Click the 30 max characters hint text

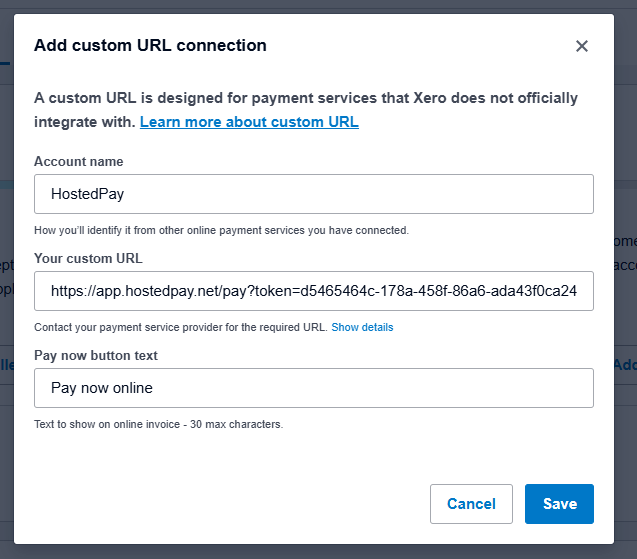pos(158,424)
